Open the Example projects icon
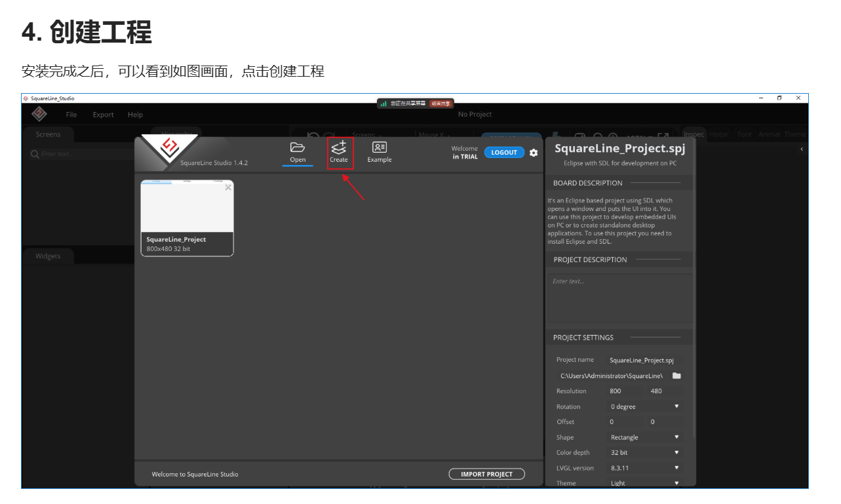 click(x=380, y=147)
